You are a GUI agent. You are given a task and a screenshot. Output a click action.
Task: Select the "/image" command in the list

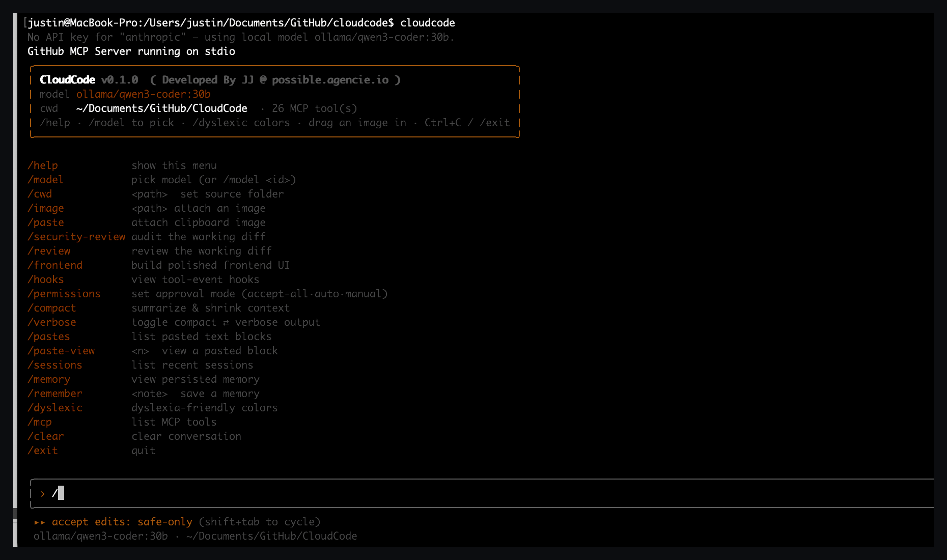(46, 208)
